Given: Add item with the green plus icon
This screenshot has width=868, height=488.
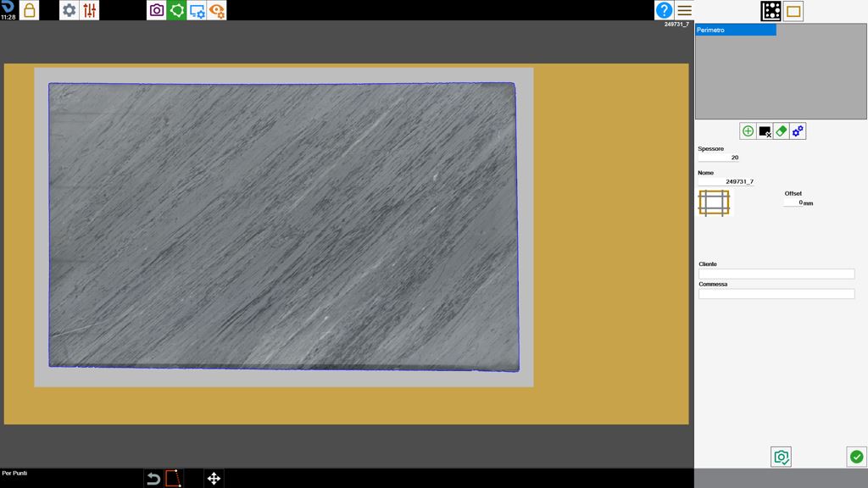Looking at the screenshot, I should click(x=748, y=131).
